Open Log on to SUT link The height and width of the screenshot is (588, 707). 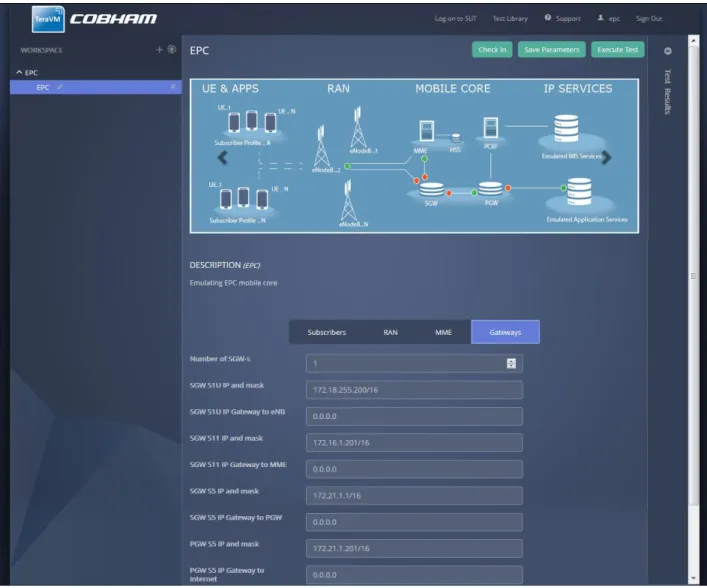455,18
